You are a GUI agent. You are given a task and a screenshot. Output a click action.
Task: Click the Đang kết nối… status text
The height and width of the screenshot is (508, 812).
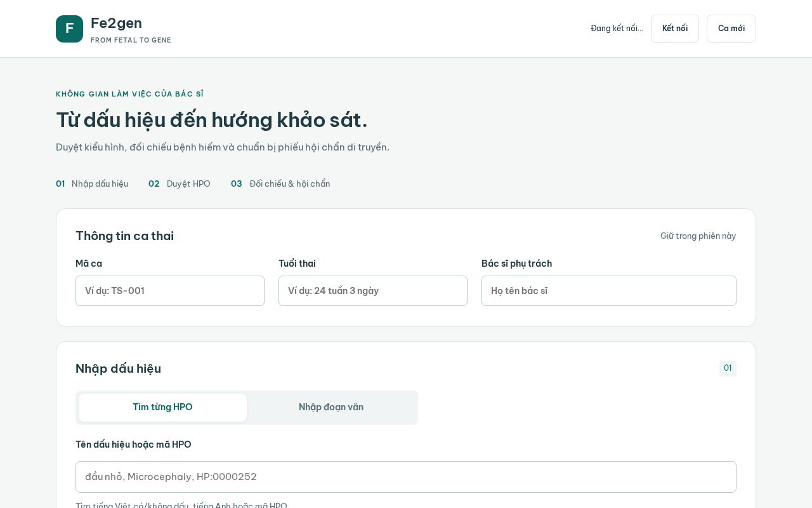617,29
